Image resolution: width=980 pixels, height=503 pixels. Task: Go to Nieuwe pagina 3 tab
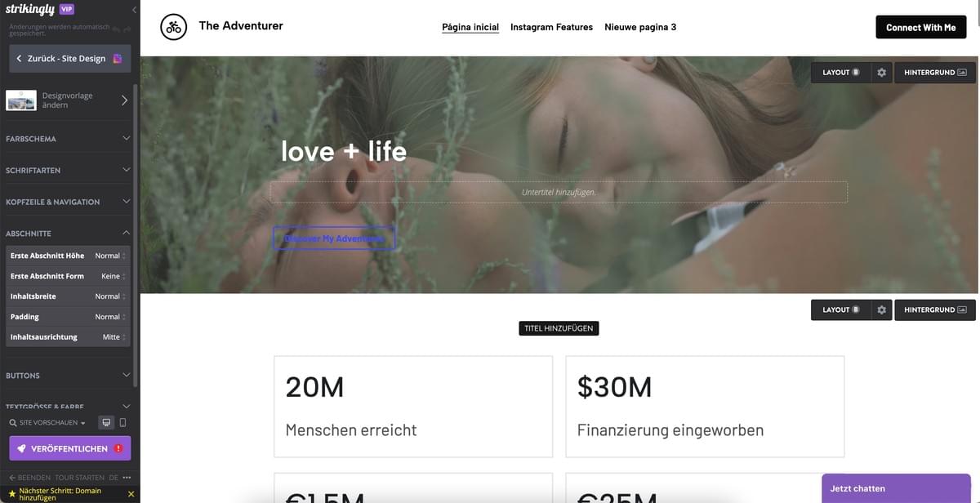point(640,27)
